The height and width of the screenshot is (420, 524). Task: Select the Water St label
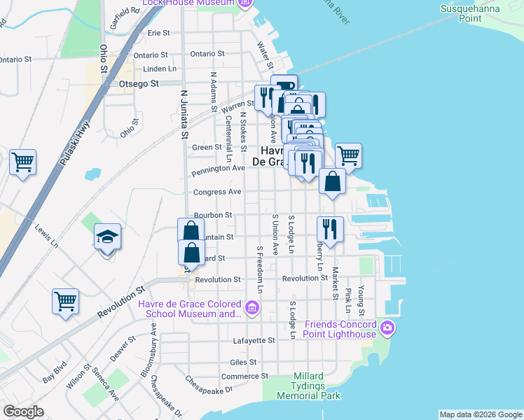coord(266,55)
